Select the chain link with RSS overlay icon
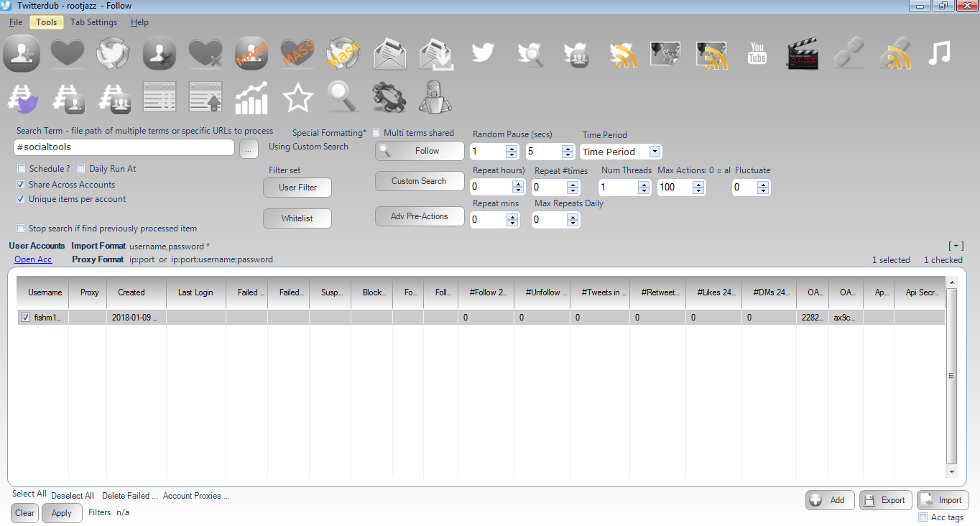 [895, 53]
